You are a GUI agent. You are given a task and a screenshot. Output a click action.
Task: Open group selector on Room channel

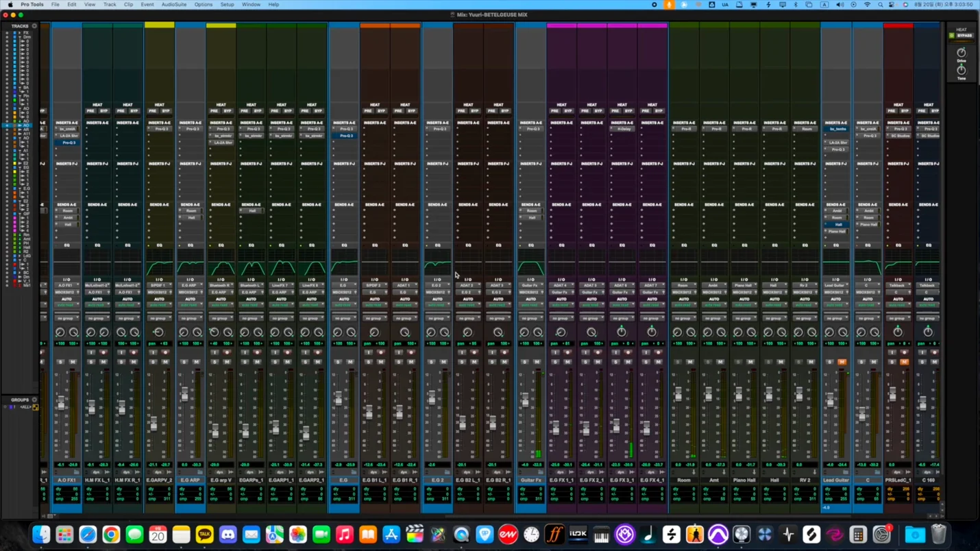(x=683, y=318)
